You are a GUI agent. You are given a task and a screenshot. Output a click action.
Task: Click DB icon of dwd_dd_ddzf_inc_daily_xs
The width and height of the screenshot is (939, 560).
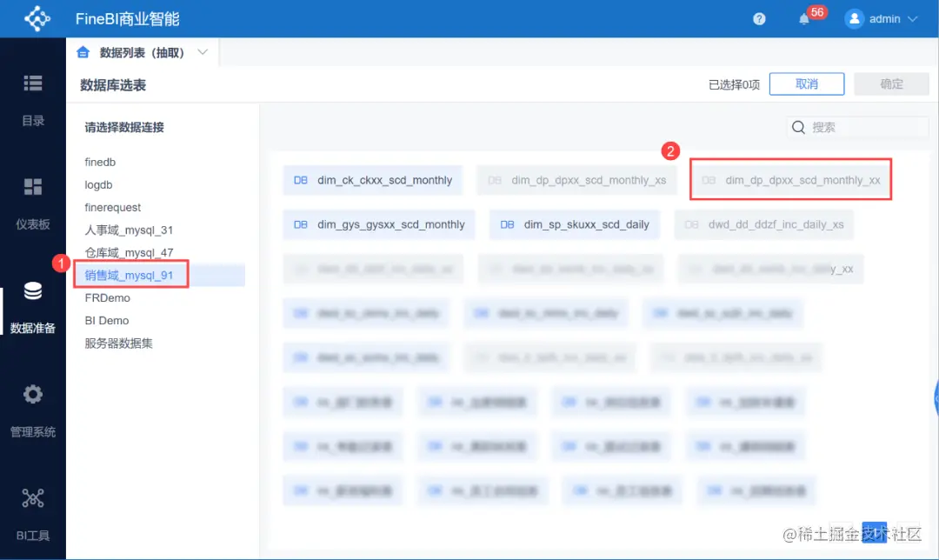coord(692,224)
